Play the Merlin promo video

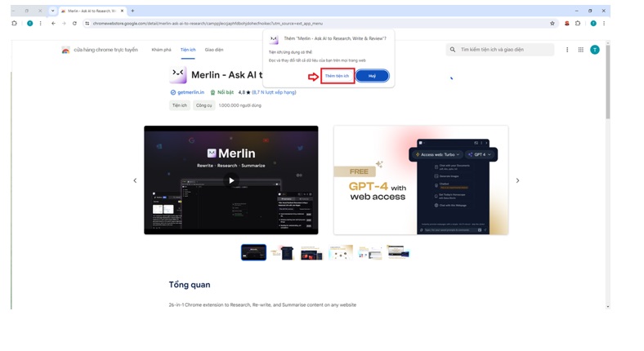[231, 180]
